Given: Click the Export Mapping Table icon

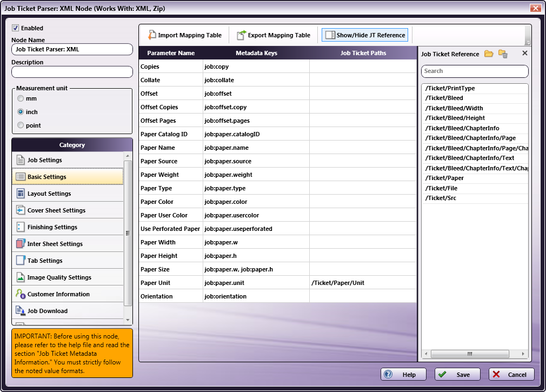Looking at the screenshot, I should pyautogui.click(x=241, y=35).
